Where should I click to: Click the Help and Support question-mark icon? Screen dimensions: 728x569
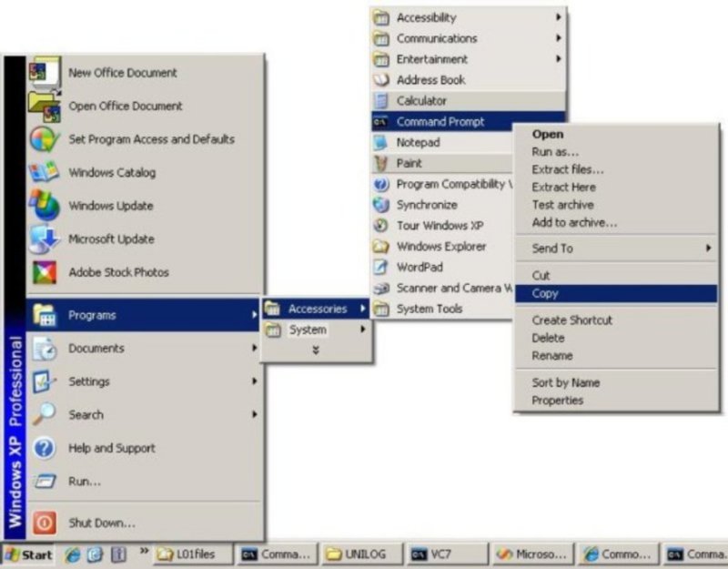44,448
